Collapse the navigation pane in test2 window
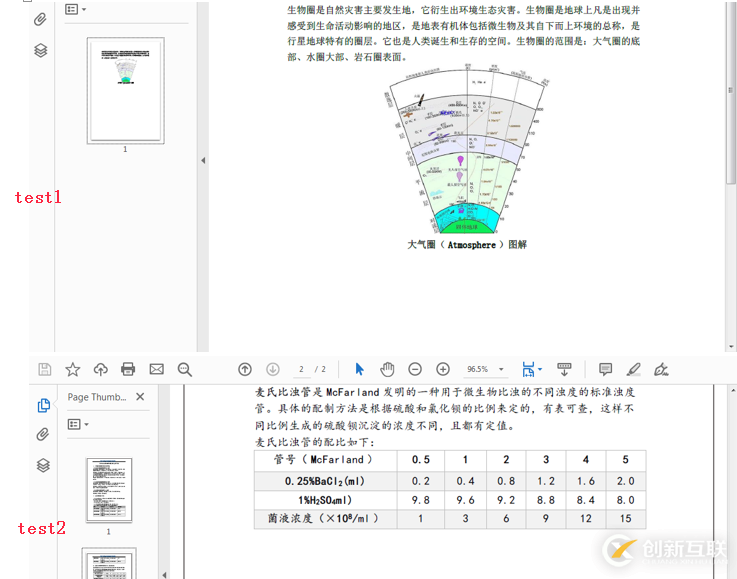 coord(164,574)
